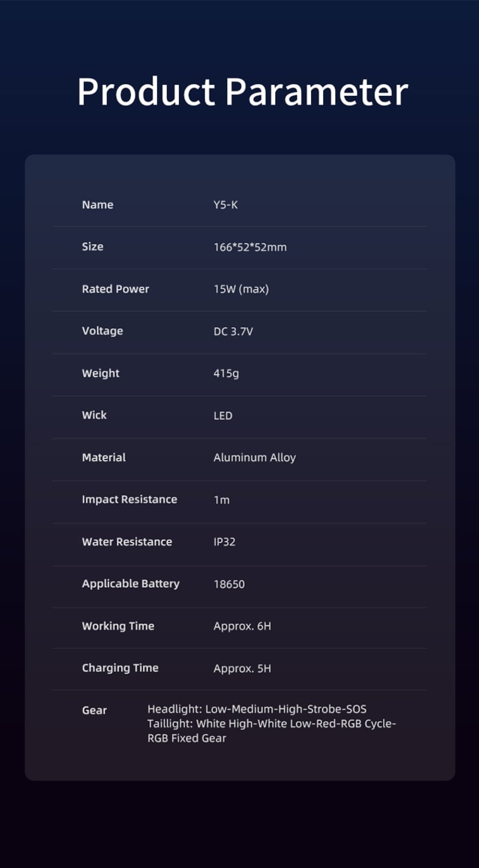Click the DC 3.7V voltage value
Image resolution: width=479 pixels, height=868 pixels.
tap(233, 331)
